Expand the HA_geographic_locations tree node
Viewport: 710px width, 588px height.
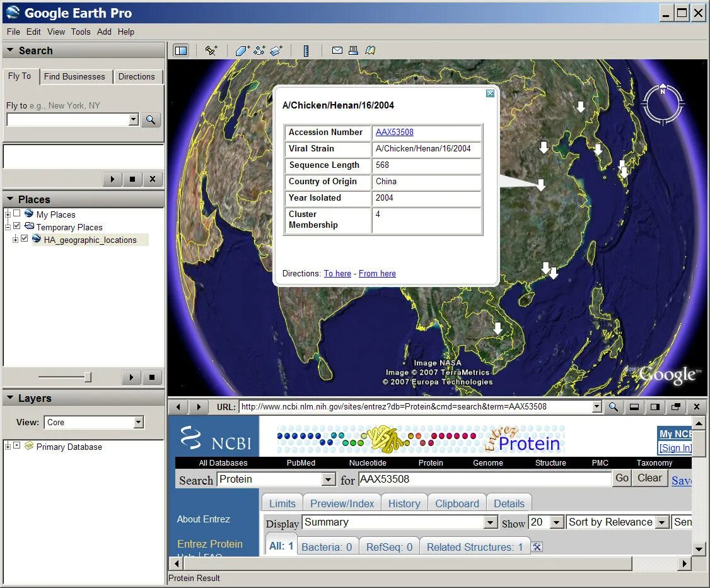[15, 239]
